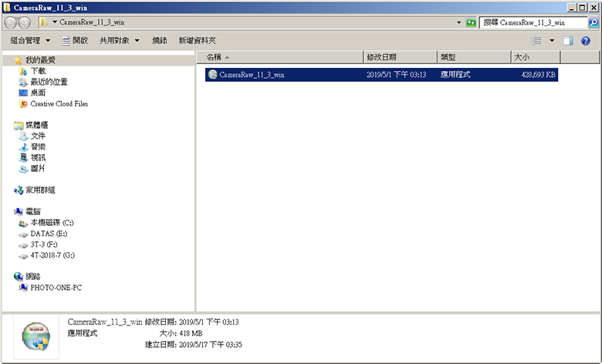
Task: Click the Favorites star icon (我的最愛)
Action: click(x=19, y=60)
